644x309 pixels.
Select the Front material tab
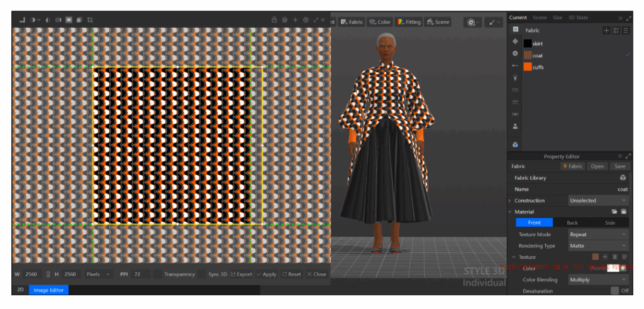[535, 223]
